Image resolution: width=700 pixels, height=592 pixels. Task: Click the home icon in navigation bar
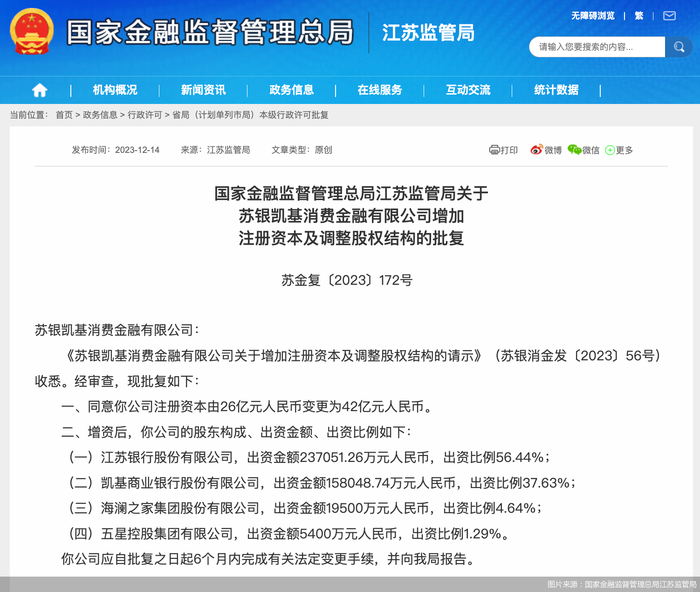pyautogui.click(x=40, y=90)
